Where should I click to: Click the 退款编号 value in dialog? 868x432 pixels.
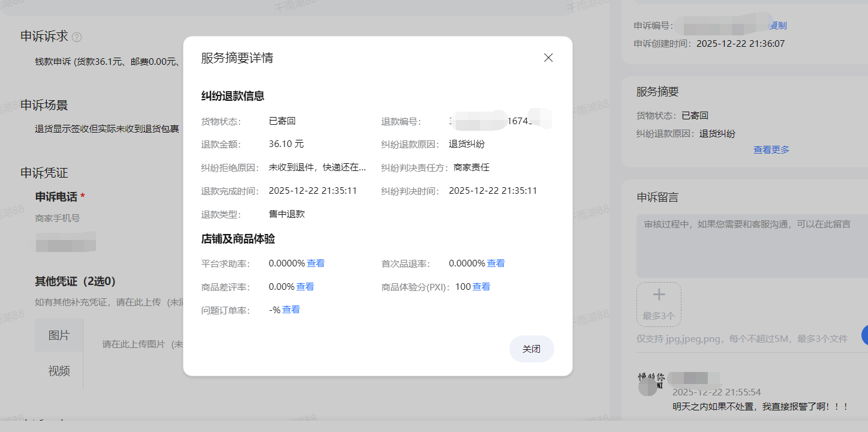499,122
